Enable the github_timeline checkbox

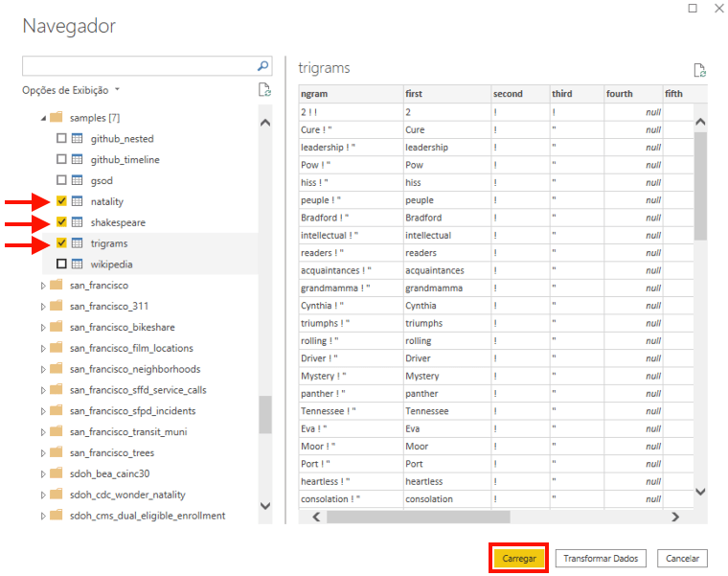click(x=61, y=160)
